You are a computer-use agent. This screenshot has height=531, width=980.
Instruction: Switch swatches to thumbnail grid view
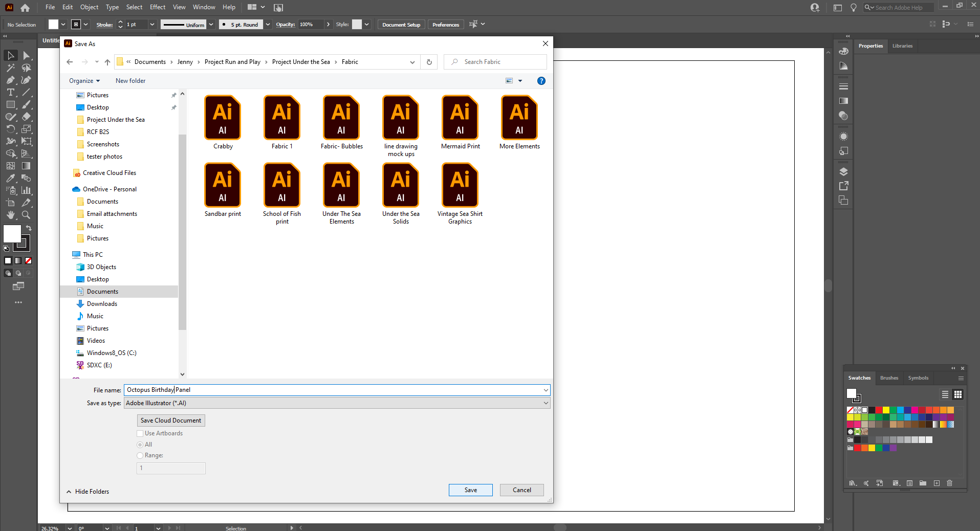(x=958, y=394)
